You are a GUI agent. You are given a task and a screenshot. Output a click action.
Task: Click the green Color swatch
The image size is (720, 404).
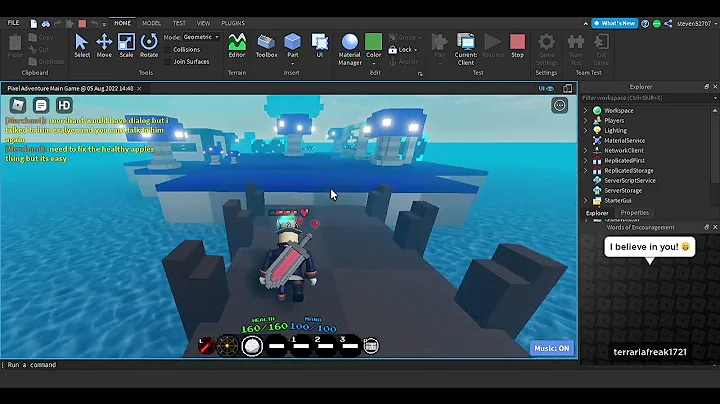pyautogui.click(x=373, y=42)
